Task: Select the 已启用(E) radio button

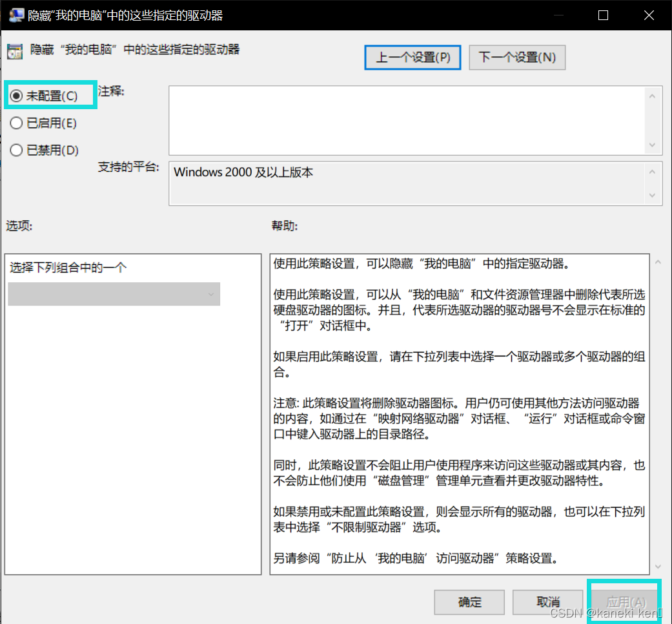Action: coord(17,123)
